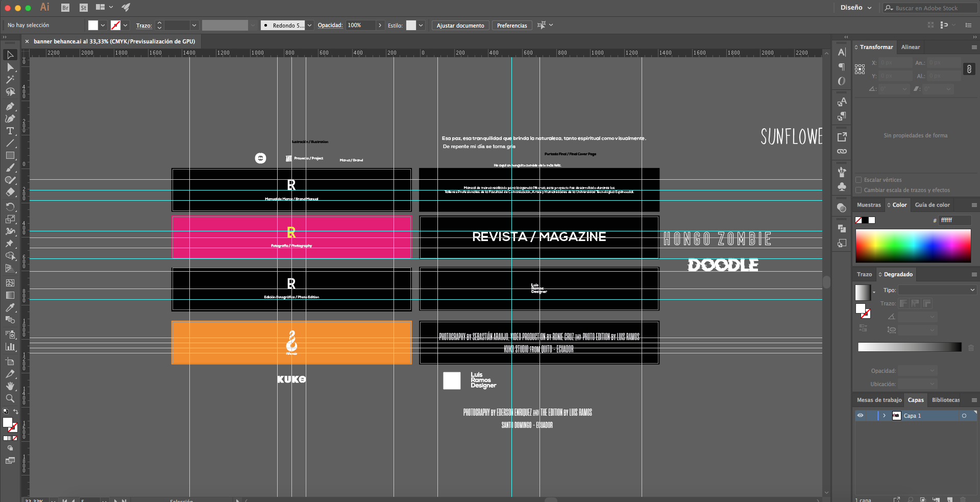The height and width of the screenshot is (502, 980).
Task: Switch to the Trazo tab
Action: (x=864, y=274)
